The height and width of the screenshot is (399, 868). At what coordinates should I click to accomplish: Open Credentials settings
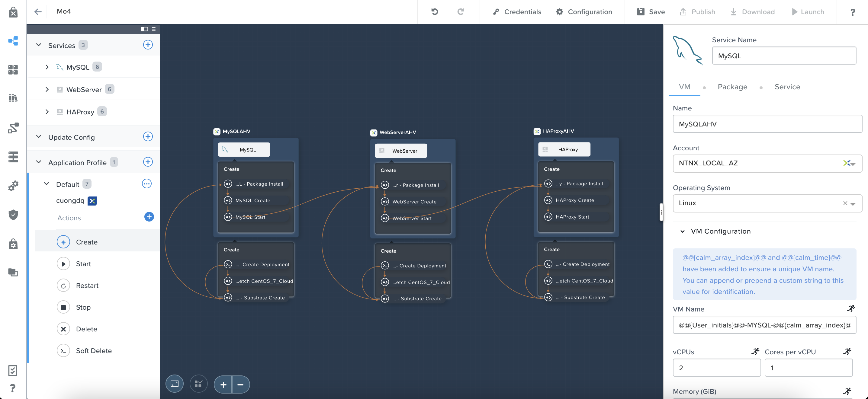pos(516,12)
